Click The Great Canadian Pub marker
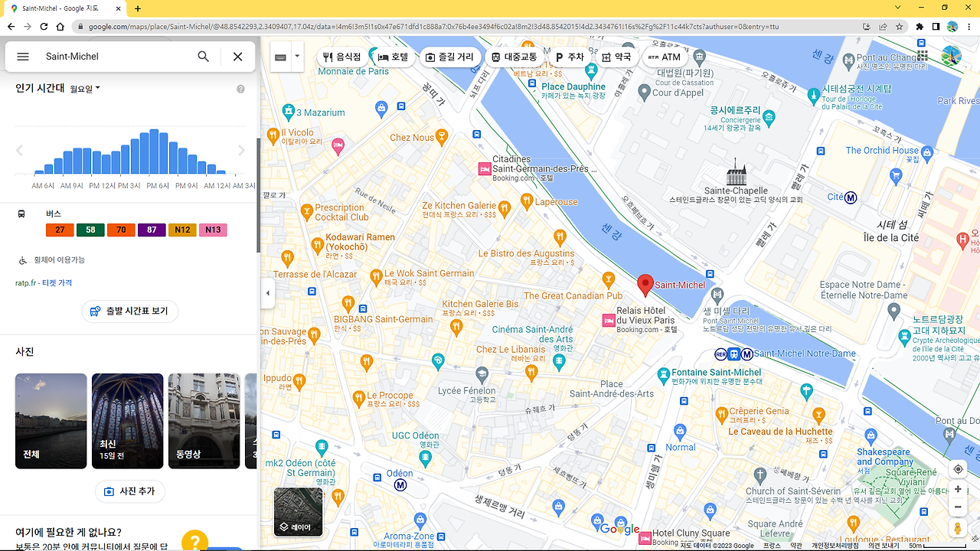Viewport: 980px width, 551px height. pos(609,281)
